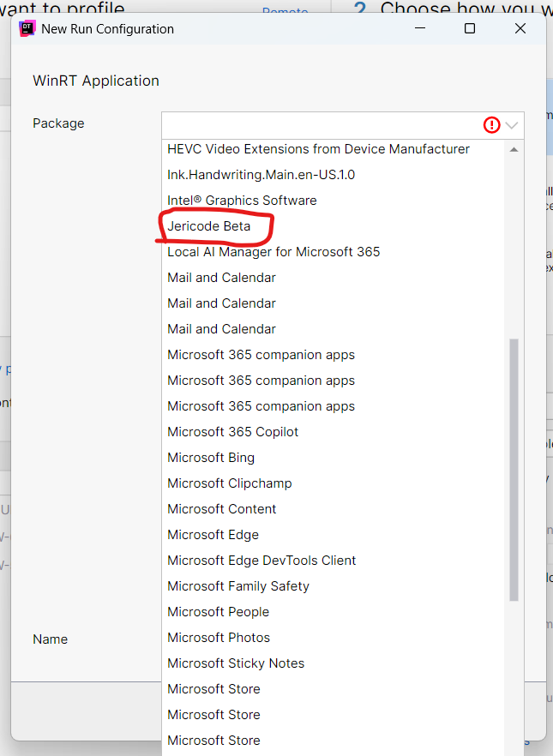553x756 pixels.
Task: Expand the Package dropdown chevron
Action: (512, 125)
